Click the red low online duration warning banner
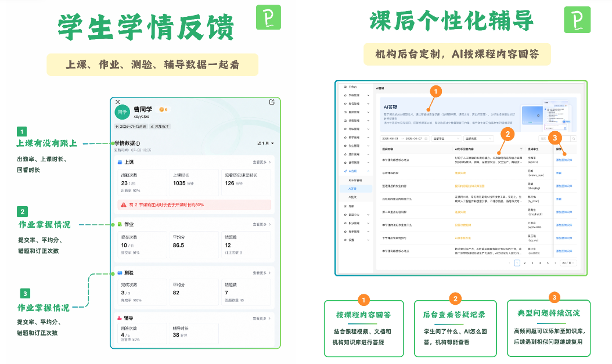Viewport: 612px width, 364px height. pyautogui.click(x=195, y=205)
